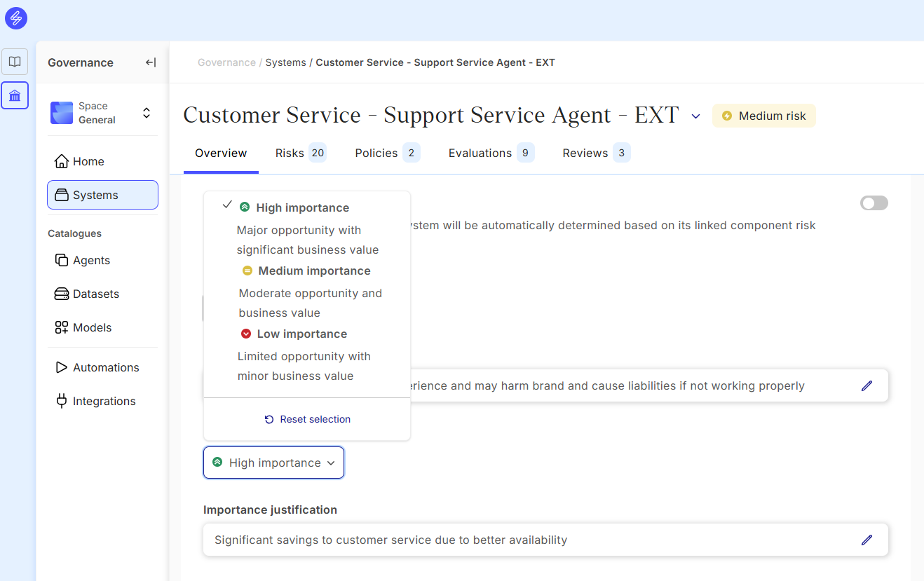Open the book icon in left rail

(15, 62)
